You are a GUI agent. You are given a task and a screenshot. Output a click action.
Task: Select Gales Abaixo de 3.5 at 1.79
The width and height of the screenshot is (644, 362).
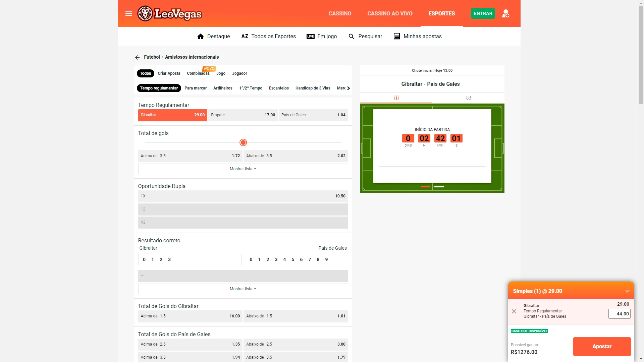[296, 357]
